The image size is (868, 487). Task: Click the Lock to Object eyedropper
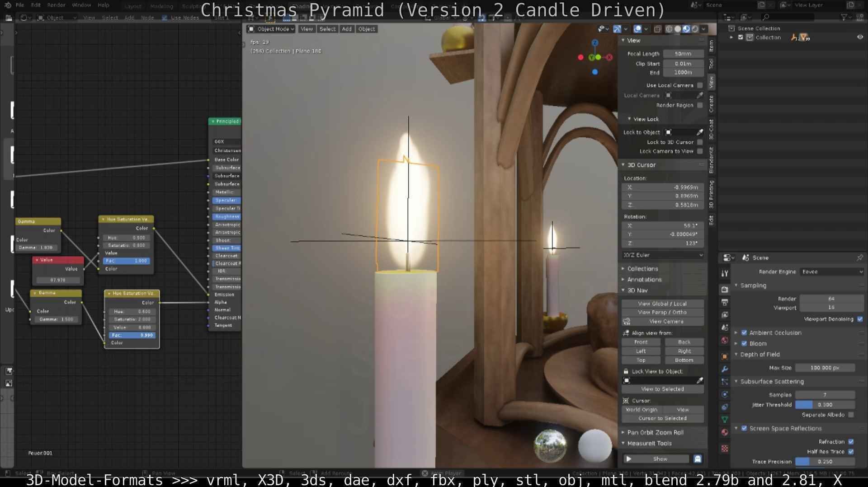tap(700, 132)
